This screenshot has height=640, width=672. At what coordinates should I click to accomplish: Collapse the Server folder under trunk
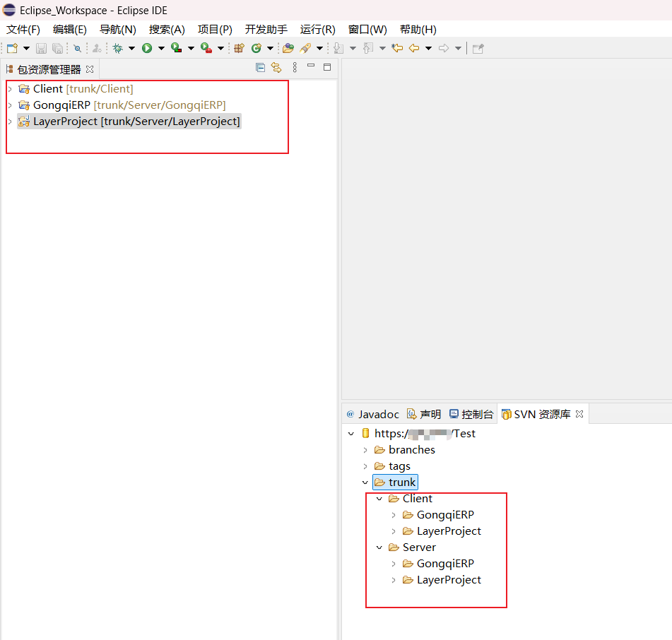pos(379,548)
